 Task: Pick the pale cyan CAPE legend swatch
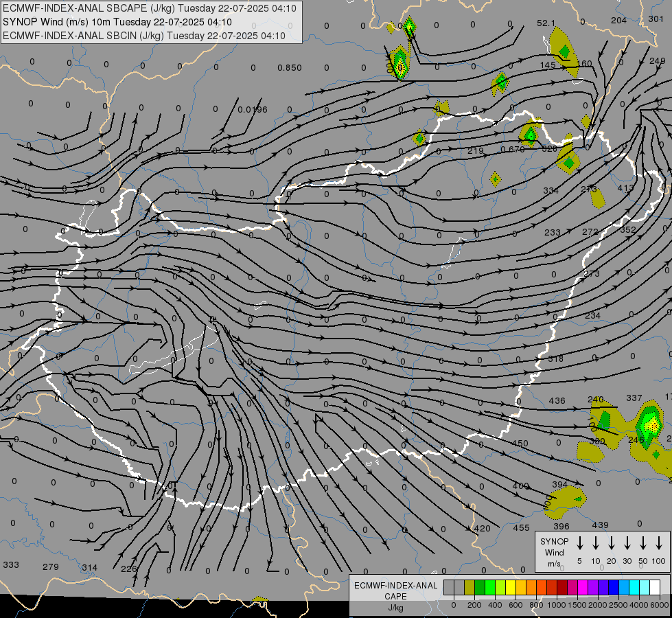click(x=644, y=587)
